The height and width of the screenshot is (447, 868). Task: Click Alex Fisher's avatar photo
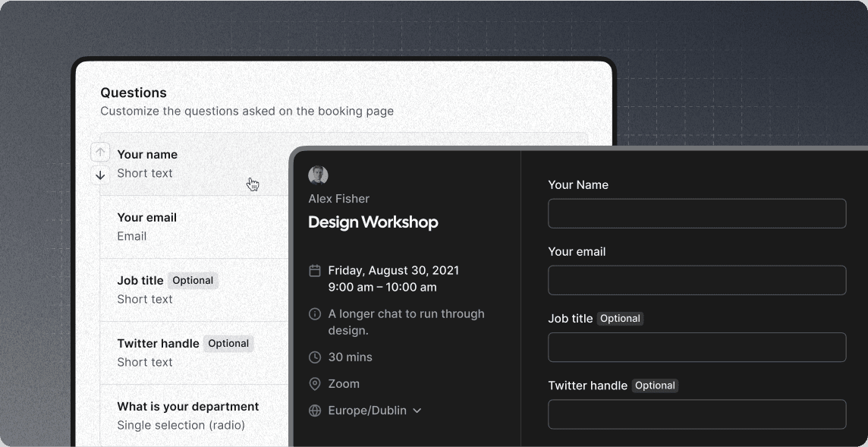319,175
